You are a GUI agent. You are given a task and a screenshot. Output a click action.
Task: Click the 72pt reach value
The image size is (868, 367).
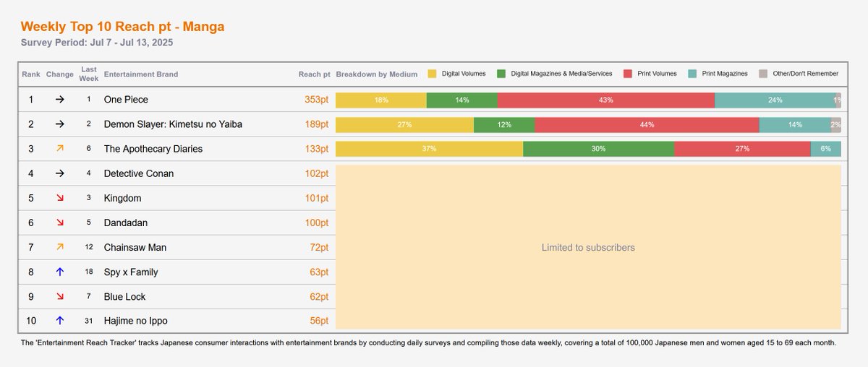[320, 247]
